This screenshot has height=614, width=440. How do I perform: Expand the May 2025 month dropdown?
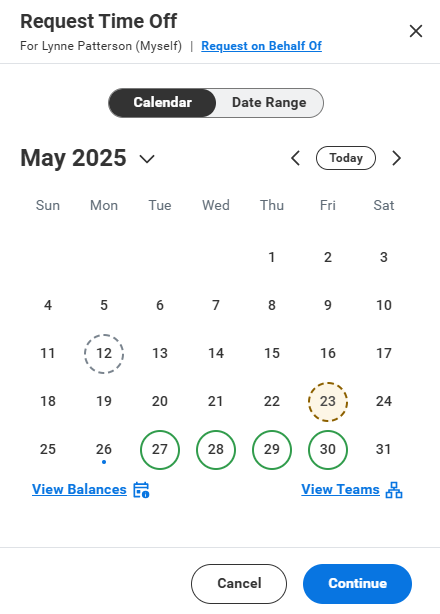pos(147,159)
